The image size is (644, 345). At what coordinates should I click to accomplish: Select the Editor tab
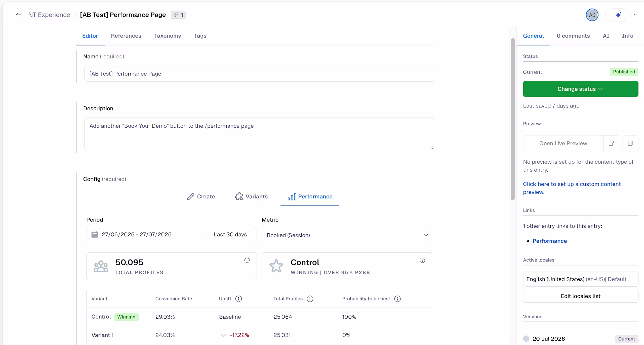90,36
